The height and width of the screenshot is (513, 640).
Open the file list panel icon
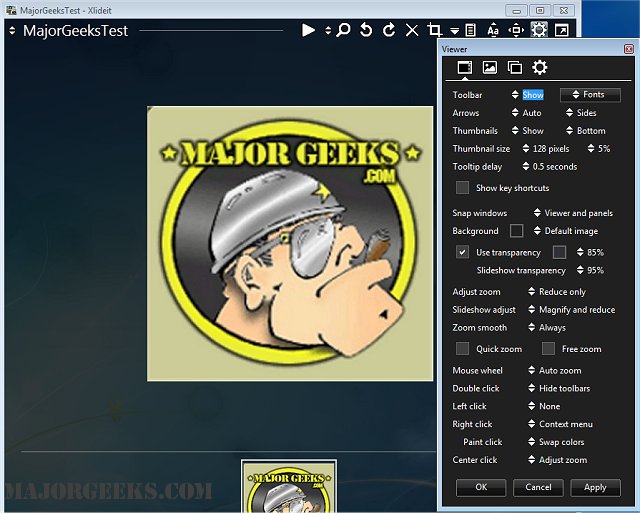pos(471,30)
